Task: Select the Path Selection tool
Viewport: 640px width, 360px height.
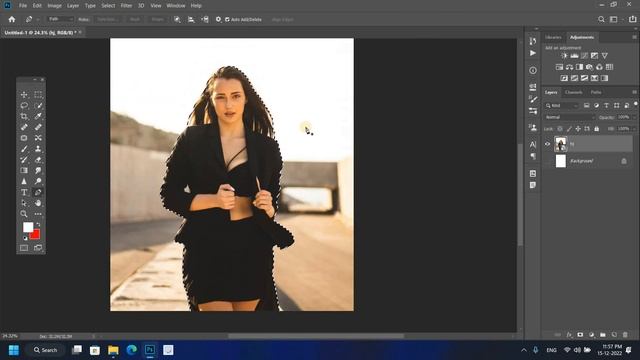Action: pos(24,203)
